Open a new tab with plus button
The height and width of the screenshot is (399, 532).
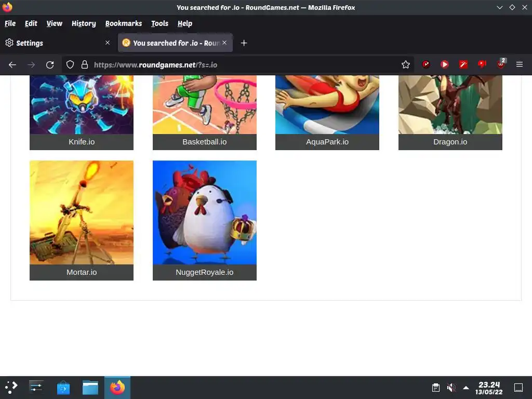click(x=244, y=43)
